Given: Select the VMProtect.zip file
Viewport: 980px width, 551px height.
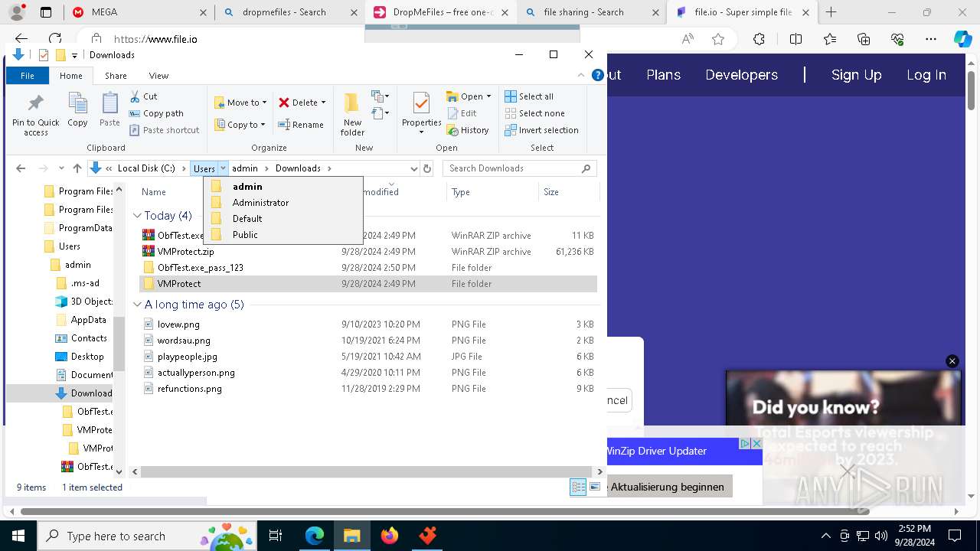Looking at the screenshot, I should 185,252.
